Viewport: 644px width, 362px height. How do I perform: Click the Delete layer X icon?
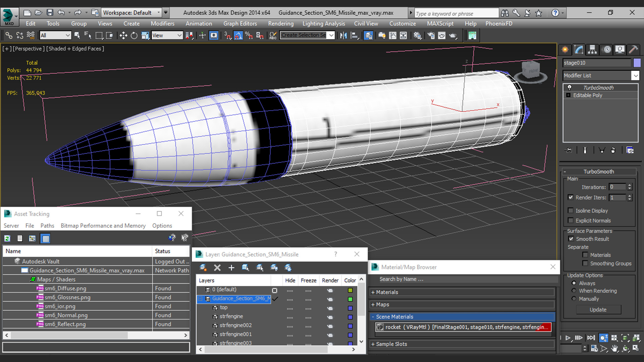(x=217, y=267)
